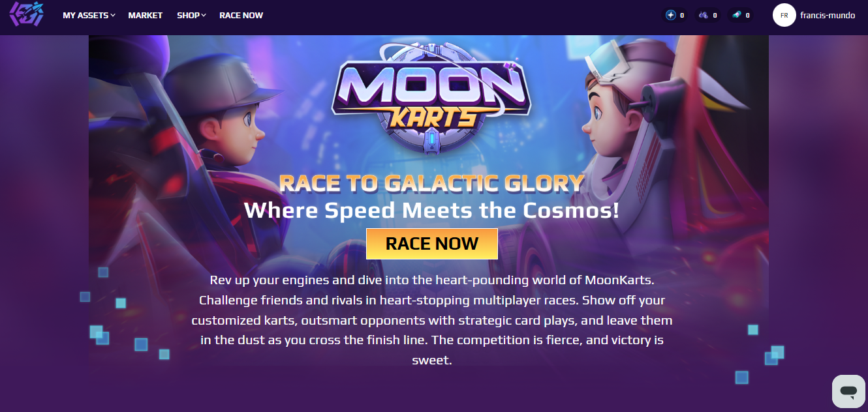The height and width of the screenshot is (412, 868).
Task: Click the blue star token balance icon
Action: click(671, 15)
